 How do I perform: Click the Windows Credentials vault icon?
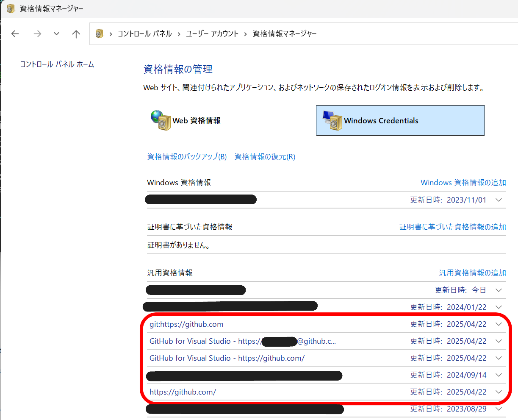[x=332, y=120]
